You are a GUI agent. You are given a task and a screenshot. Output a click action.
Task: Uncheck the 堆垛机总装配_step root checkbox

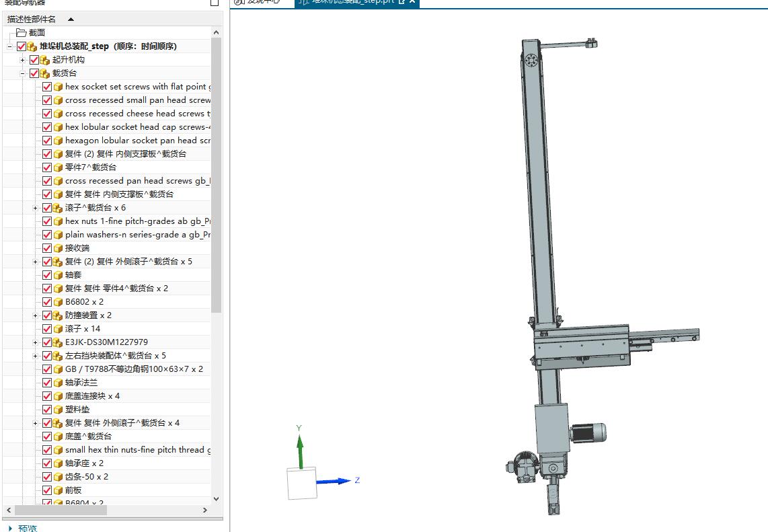coord(22,46)
